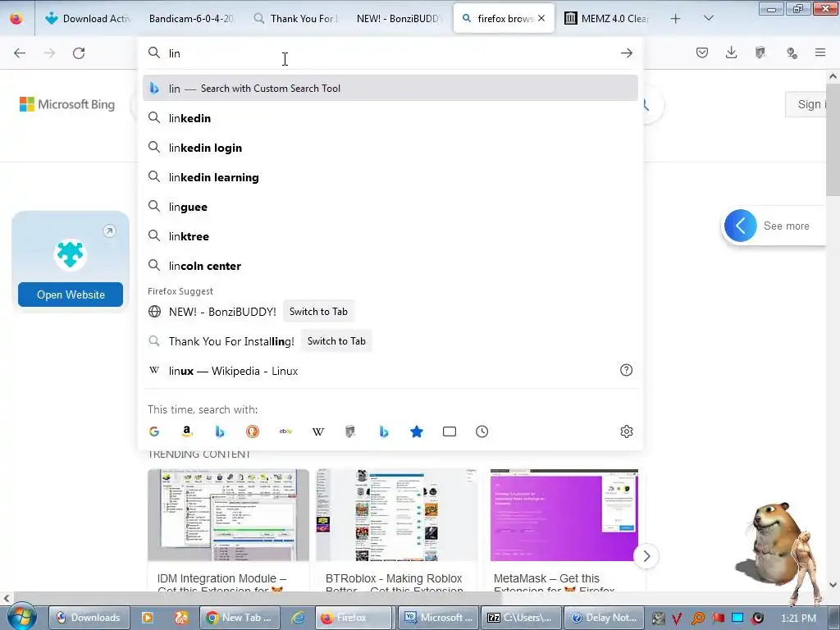Viewport: 840px width, 630px height.
Task: List all tabs dropdown chevron
Action: coord(708,18)
